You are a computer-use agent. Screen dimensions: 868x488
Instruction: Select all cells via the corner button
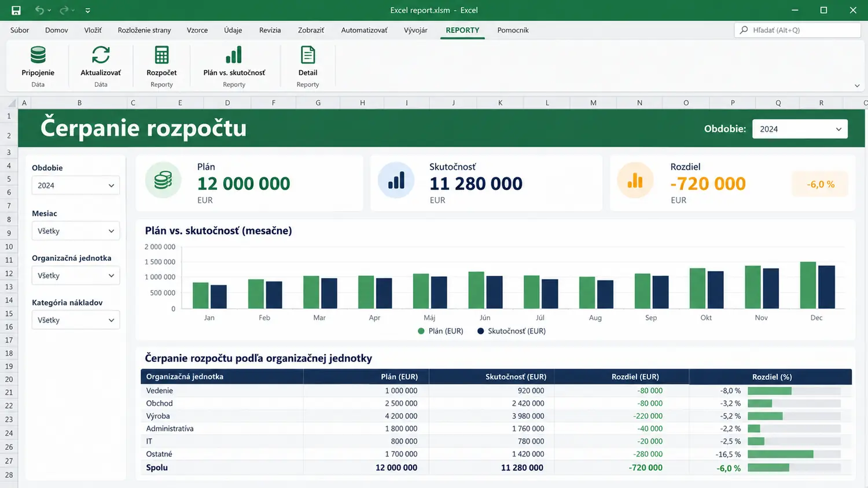[x=11, y=103]
